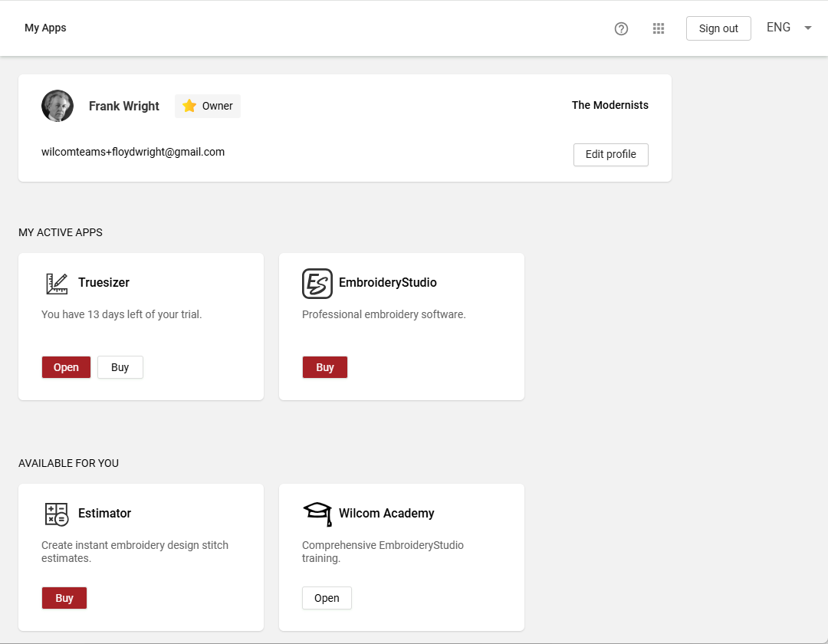
Task: Click 'Professional embroidery software.' description
Action: (384, 314)
